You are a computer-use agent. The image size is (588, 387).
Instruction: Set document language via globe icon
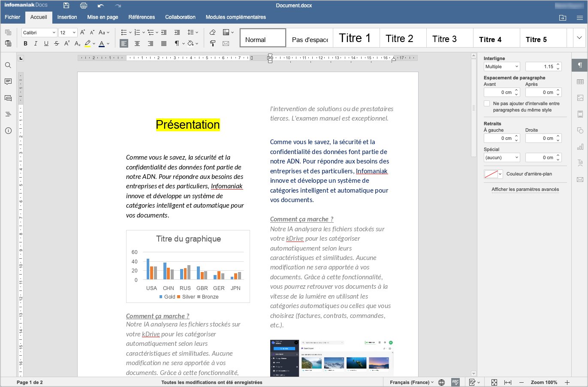pyautogui.click(x=442, y=382)
